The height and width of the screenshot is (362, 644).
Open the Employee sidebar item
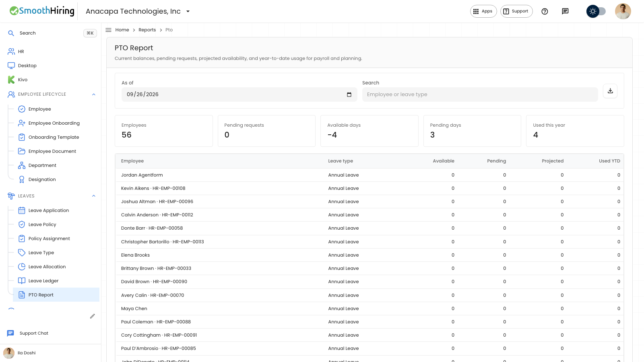(x=39, y=109)
